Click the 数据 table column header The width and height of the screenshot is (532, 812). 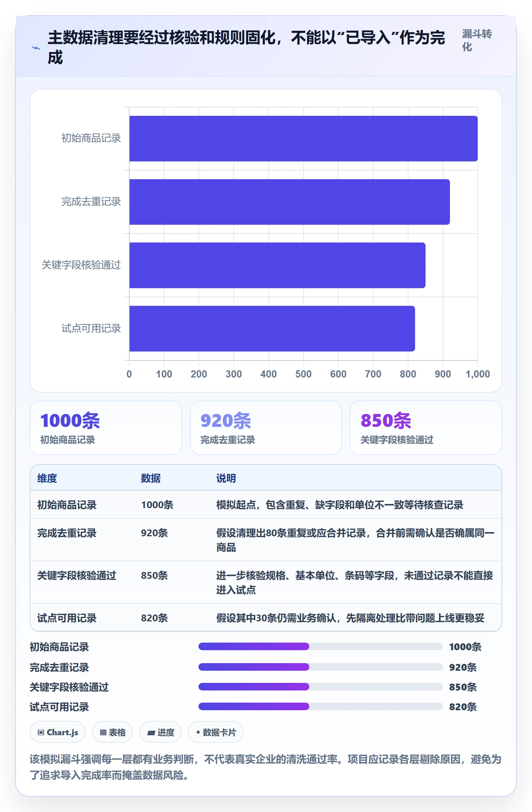click(x=151, y=478)
